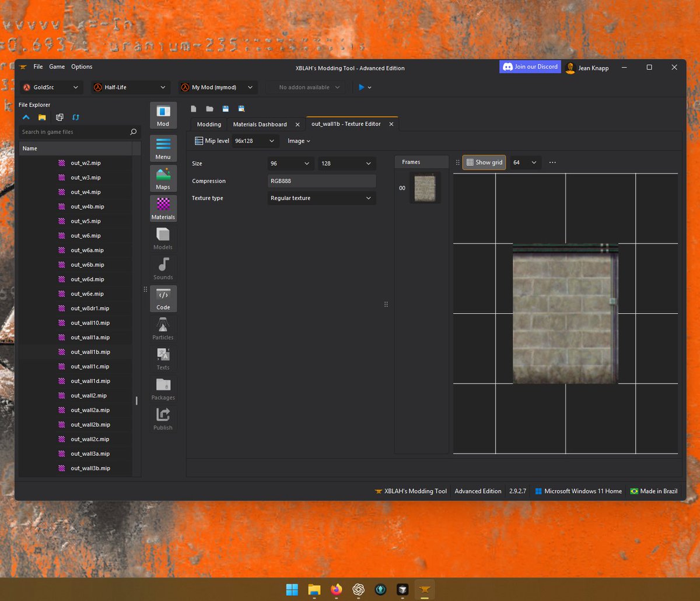Open the Jean Knapp profile
Viewport: 700px width, 601px height.
(x=587, y=68)
